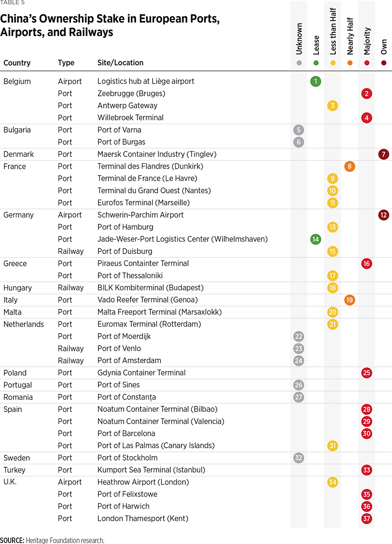Click Kumport Sea Terminal (Istanbul) text
Viewport: 392px width, 544px height.
[151, 470]
